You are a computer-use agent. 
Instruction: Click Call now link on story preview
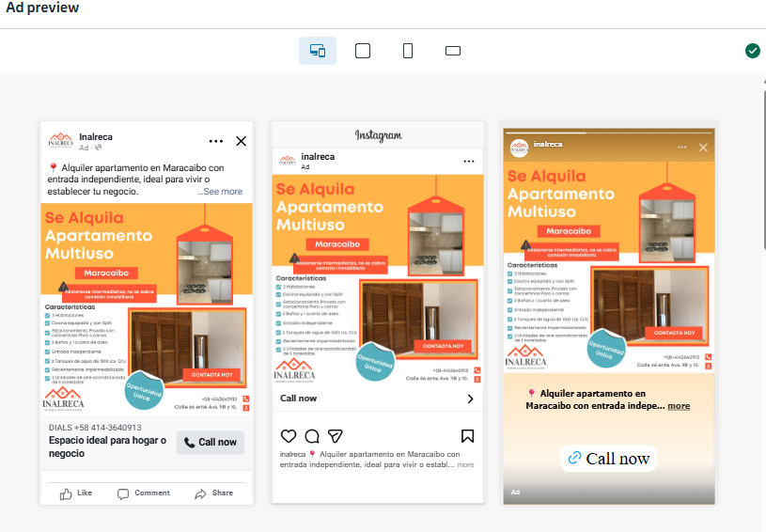pos(609,459)
